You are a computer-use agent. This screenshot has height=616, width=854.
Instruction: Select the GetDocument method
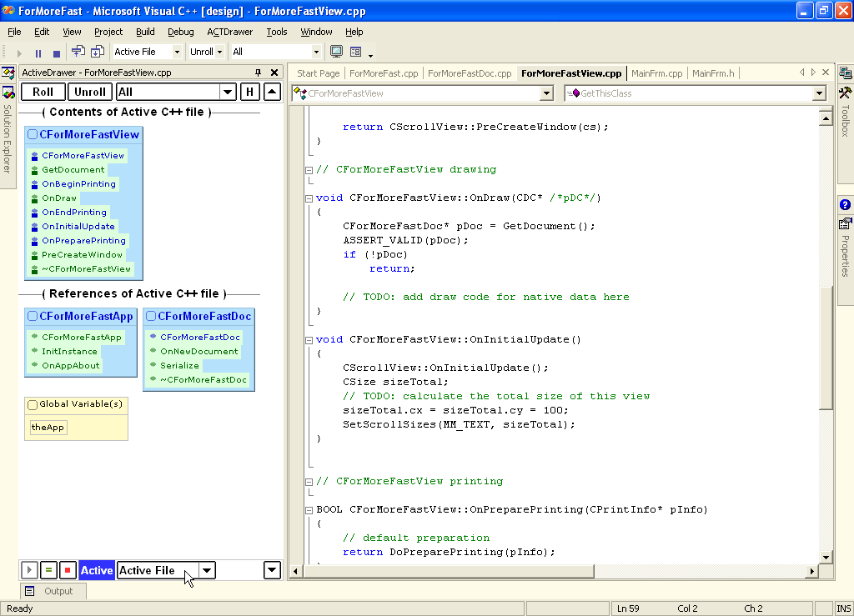click(x=73, y=170)
